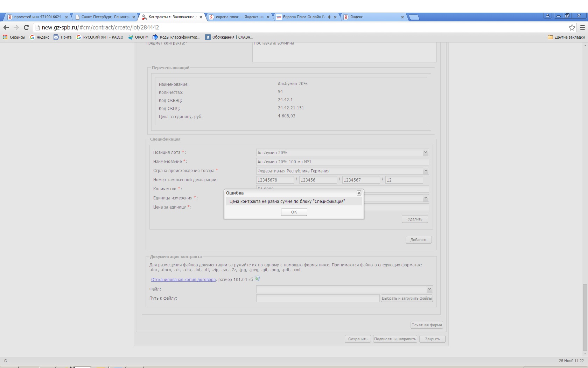Reload the page
Image resolution: width=588 pixels, height=368 pixels.
pyautogui.click(x=26, y=27)
